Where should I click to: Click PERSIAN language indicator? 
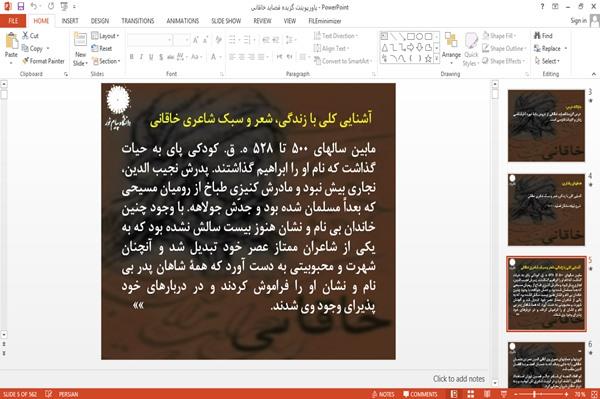click(68, 394)
